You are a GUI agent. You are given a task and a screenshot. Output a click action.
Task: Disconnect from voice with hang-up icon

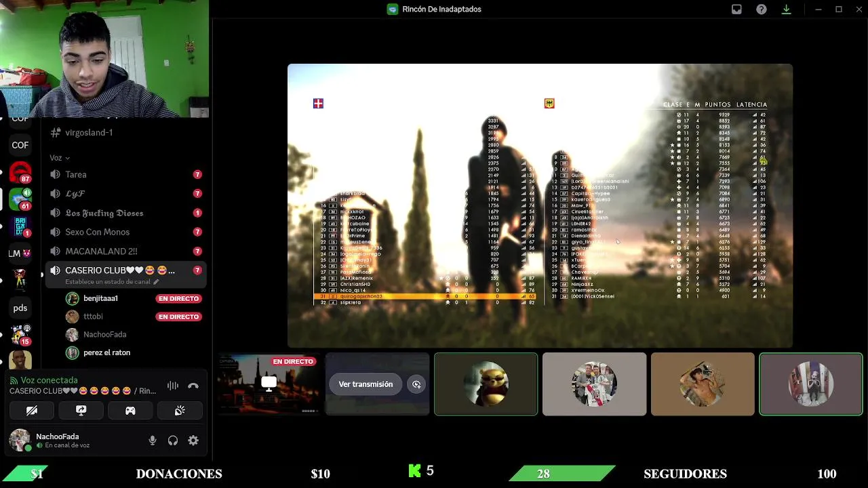pyautogui.click(x=193, y=386)
